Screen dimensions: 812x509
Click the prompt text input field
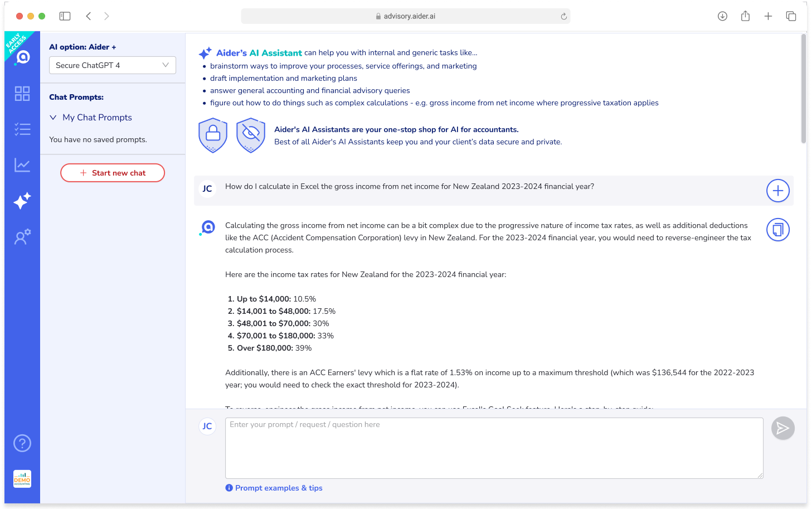click(494, 448)
